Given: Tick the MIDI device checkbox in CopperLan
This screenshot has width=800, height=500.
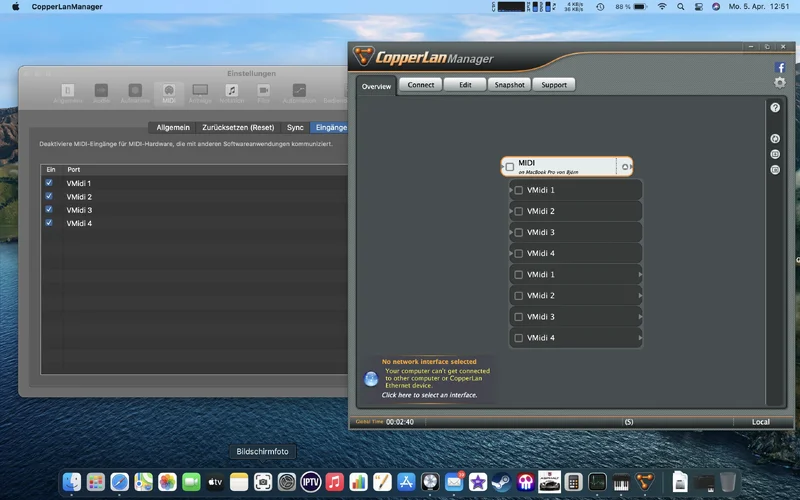Looking at the screenshot, I should pyautogui.click(x=510, y=167).
